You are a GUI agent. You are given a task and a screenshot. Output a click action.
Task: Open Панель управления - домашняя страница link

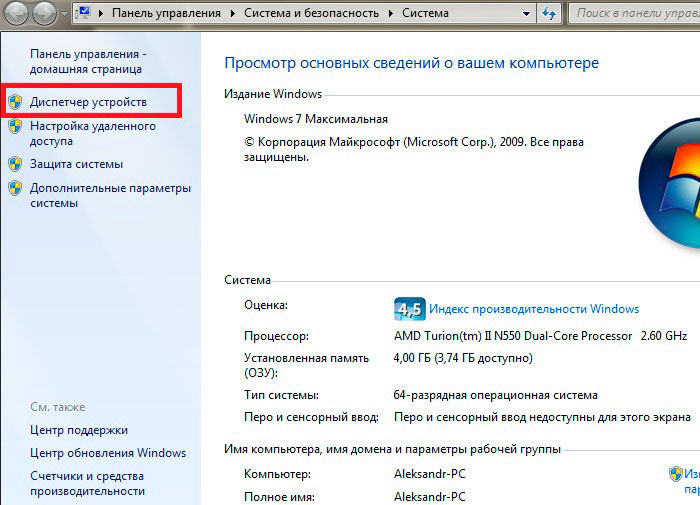88,62
